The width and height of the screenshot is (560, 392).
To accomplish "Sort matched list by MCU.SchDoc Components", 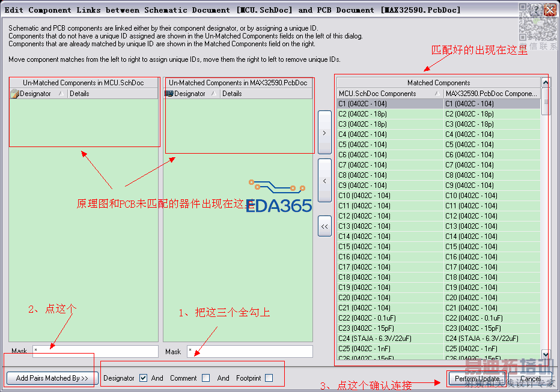I will click(x=389, y=94).
